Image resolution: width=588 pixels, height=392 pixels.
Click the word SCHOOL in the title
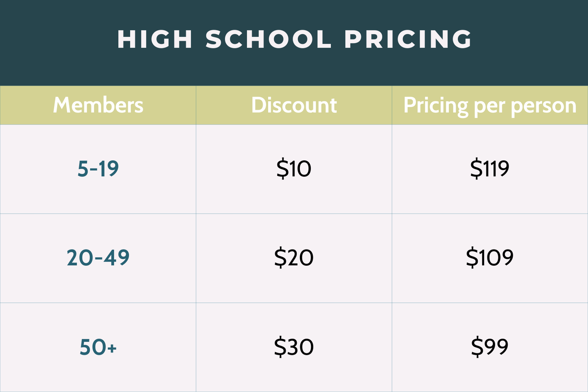click(x=269, y=39)
